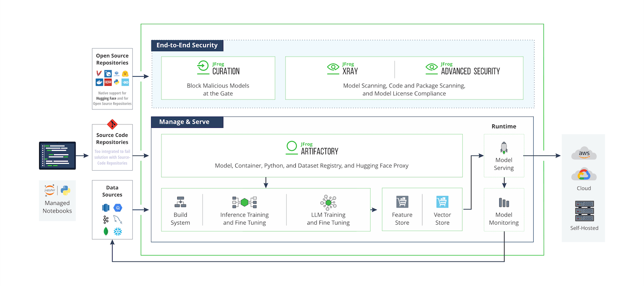The image size is (644, 286).
Task: Click the Open Source Repositories title
Action: [112, 59]
